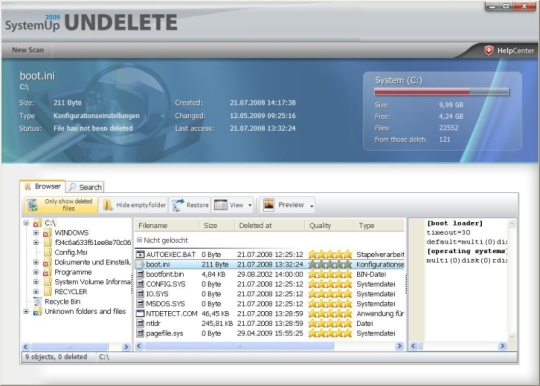The image size is (540, 386).
Task: Sort by Type column header
Action: 379,226
